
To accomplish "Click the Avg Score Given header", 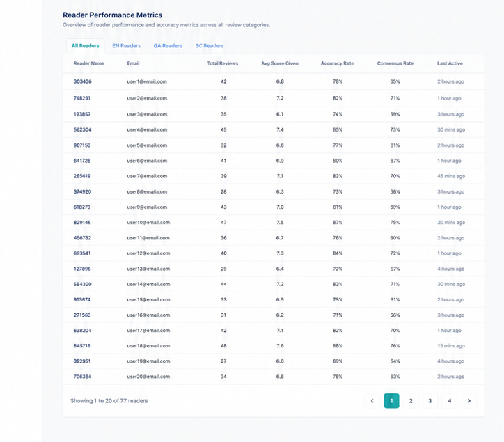I will 280,63.
